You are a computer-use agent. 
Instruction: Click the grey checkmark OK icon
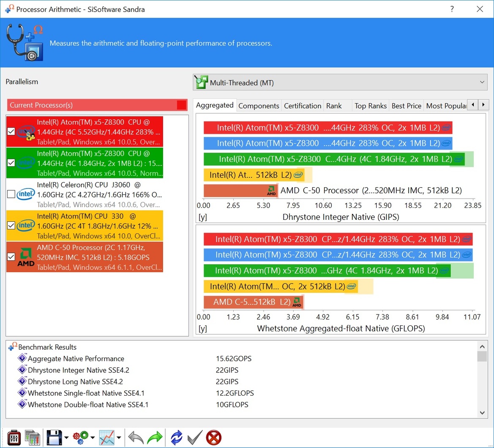click(195, 437)
